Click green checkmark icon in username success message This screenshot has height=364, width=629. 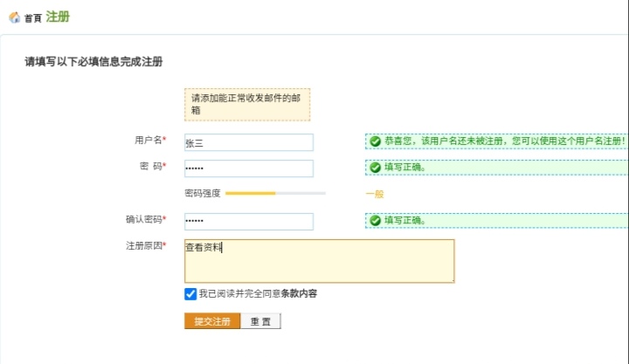pos(375,141)
